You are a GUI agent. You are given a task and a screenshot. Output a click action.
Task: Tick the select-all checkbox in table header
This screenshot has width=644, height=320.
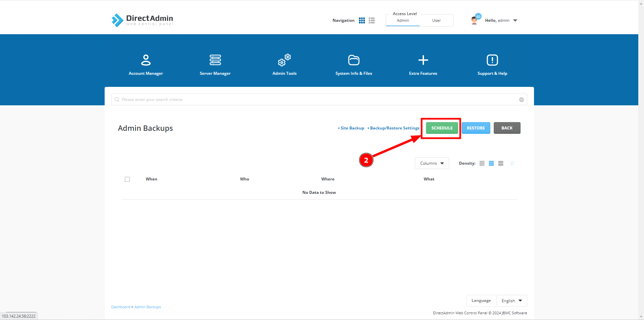[127, 179]
